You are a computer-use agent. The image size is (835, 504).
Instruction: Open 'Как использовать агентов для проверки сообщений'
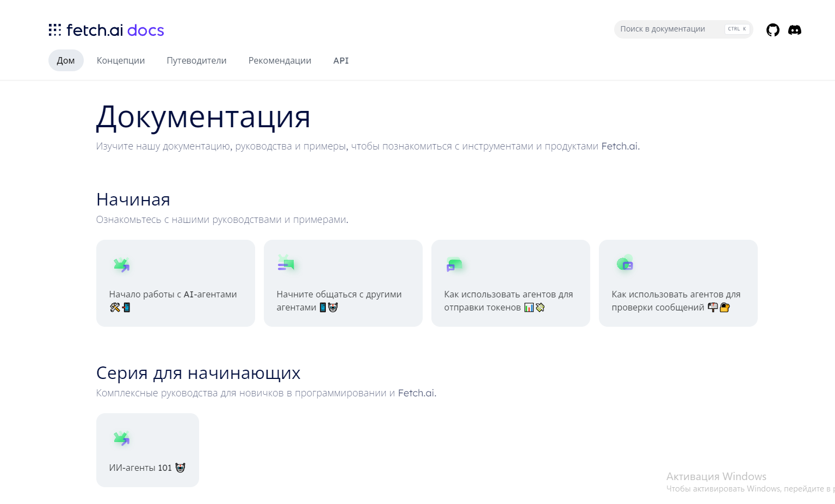click(x=678, y=283)
